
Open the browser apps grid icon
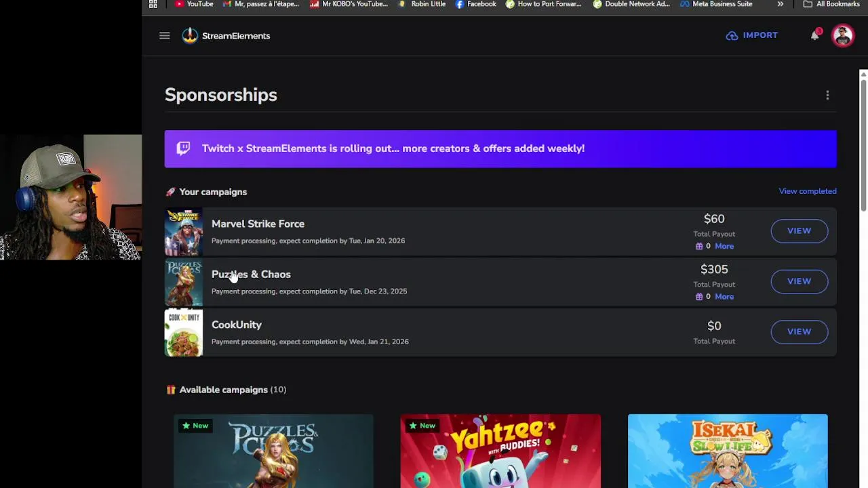click(153, 4)
